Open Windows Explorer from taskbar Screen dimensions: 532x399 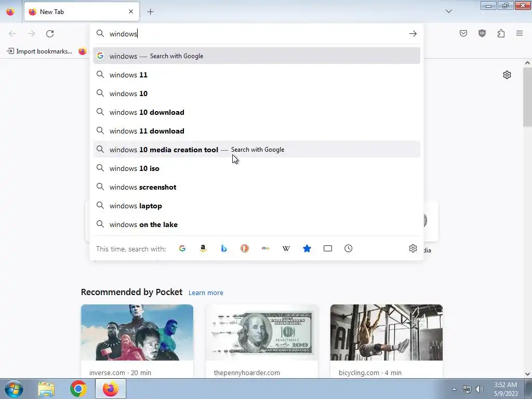[46, 389]
